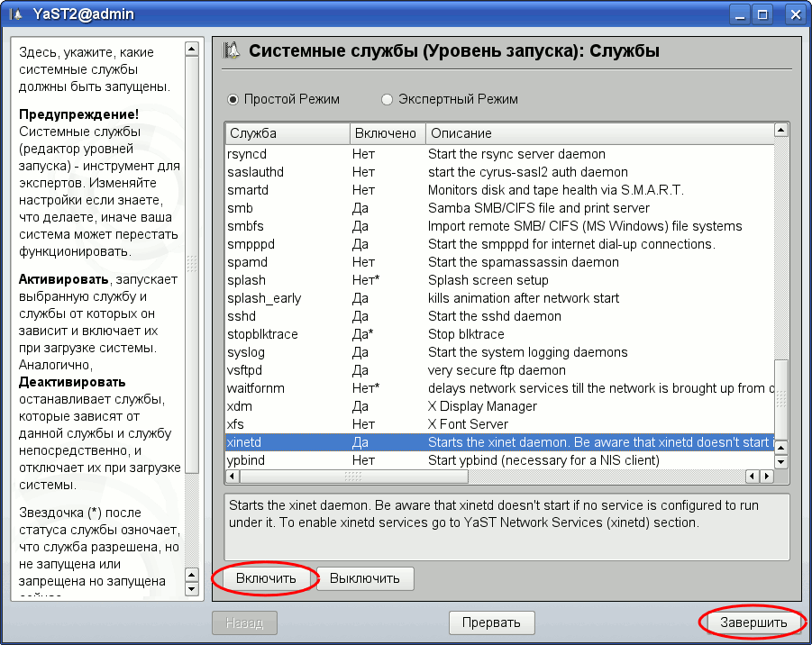Sort by the Включено column header
812x645 pixels.
click(388, 133)
